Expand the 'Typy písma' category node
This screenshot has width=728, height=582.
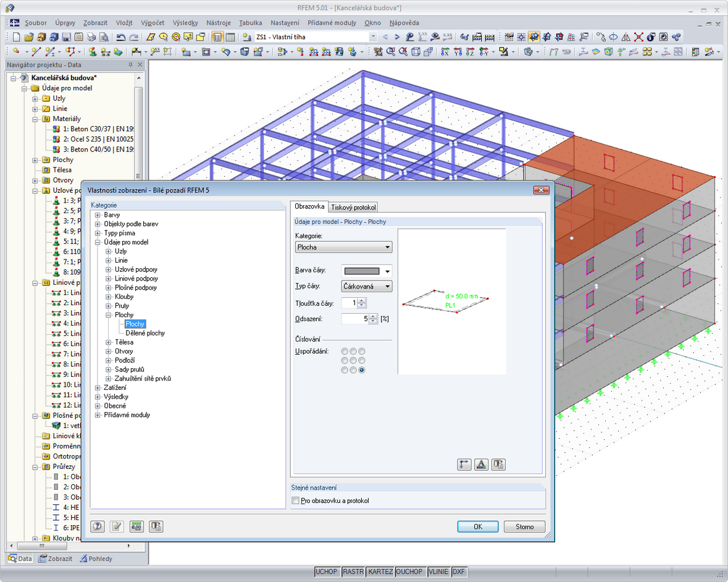[98, 233]
